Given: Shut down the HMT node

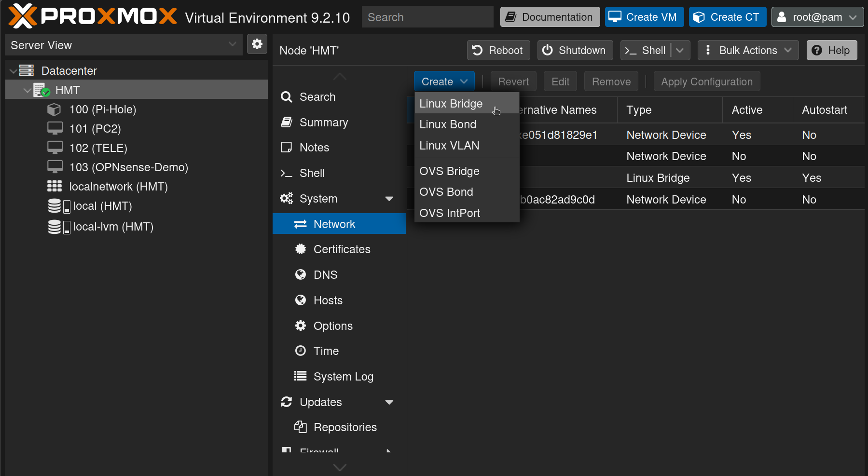Looking at the screenshot, I should pyautogui.click(x=575, y=50).
